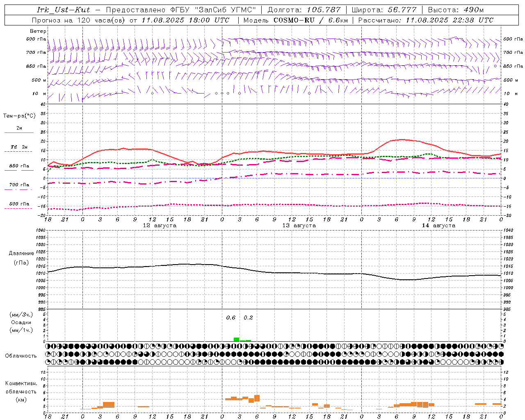Select the longitude value Долгота: 105.787
Screen dimensions: 525x420
click(304, 10)
